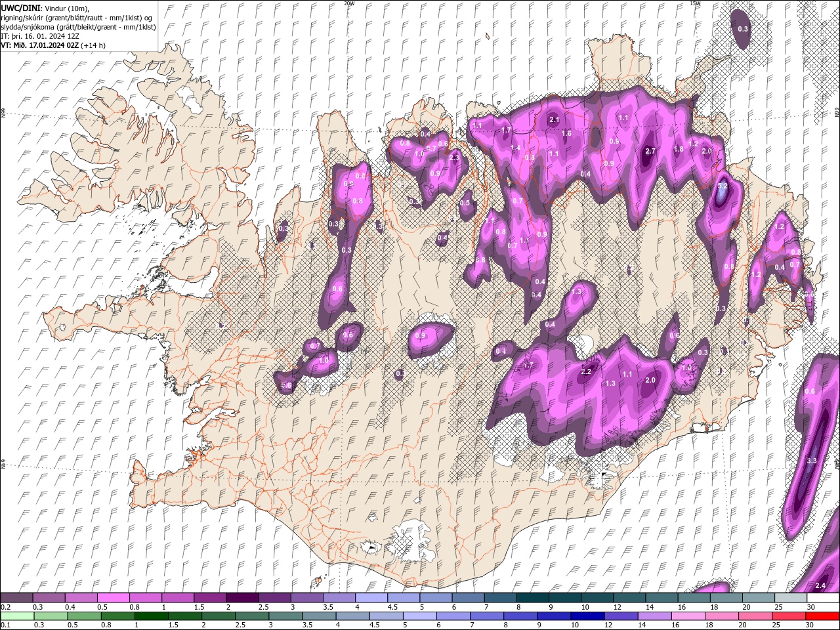Select the bright red swatch ending the lower legend
The image size is (840, 630).
(822, 616)
